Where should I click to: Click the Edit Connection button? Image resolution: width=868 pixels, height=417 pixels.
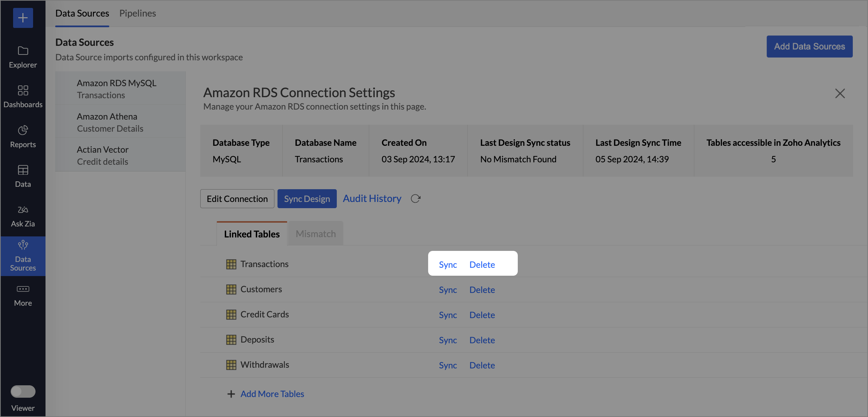tap(237, 199)
